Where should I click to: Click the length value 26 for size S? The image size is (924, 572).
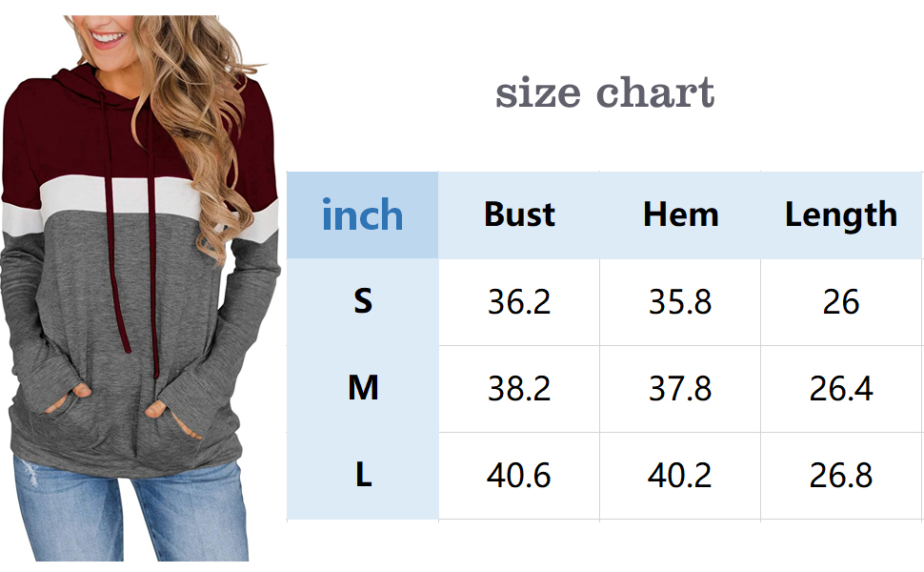840,302
